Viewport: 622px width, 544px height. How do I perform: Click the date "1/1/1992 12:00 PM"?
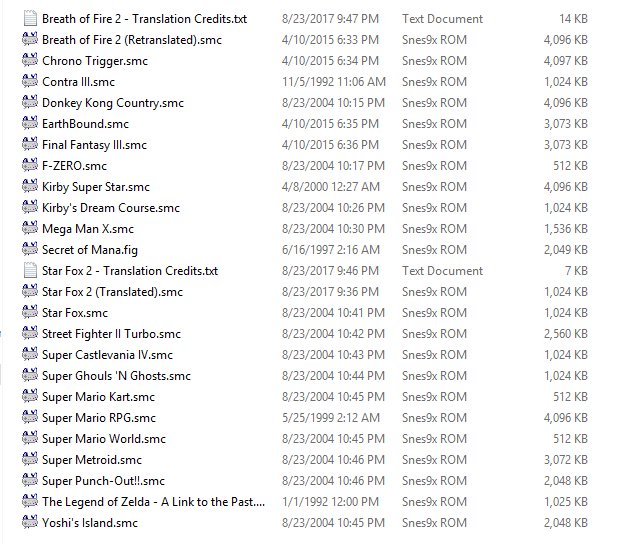[330, 502]
